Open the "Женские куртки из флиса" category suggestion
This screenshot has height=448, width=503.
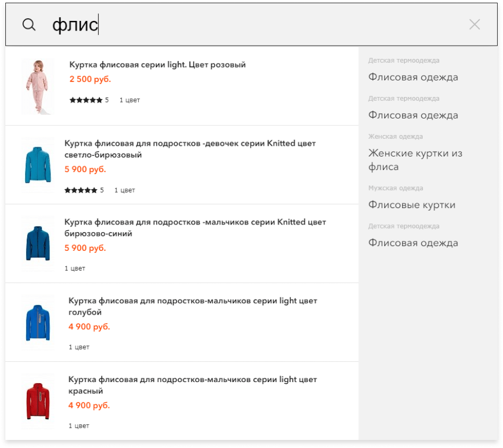[416, 160]
